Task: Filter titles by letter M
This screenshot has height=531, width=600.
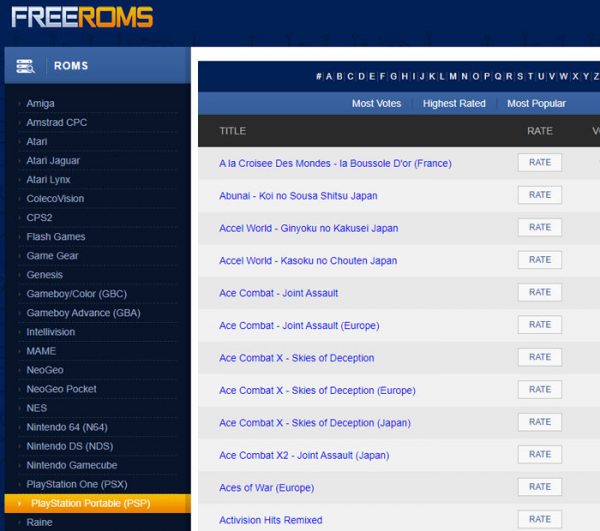Action: point(453,76)
